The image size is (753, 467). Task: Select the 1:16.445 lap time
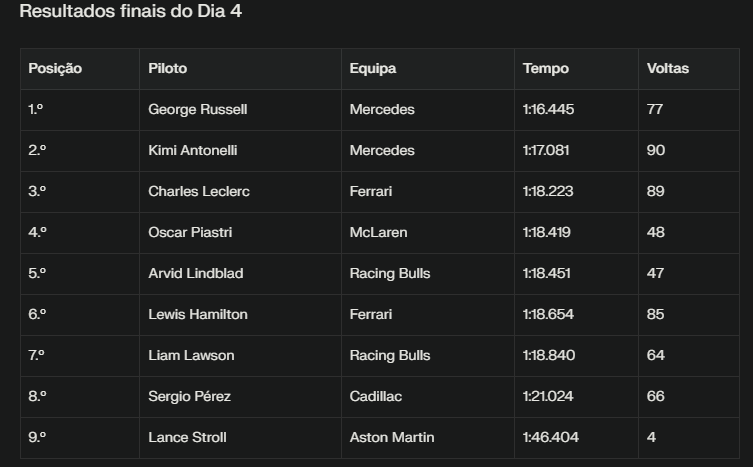(x=548, y=109)
